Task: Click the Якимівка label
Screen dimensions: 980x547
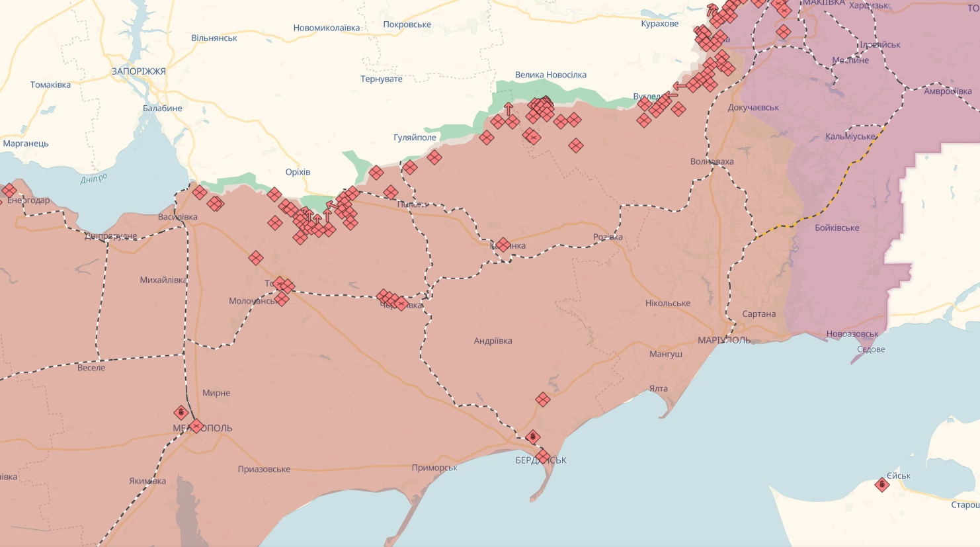Action: 147,482
